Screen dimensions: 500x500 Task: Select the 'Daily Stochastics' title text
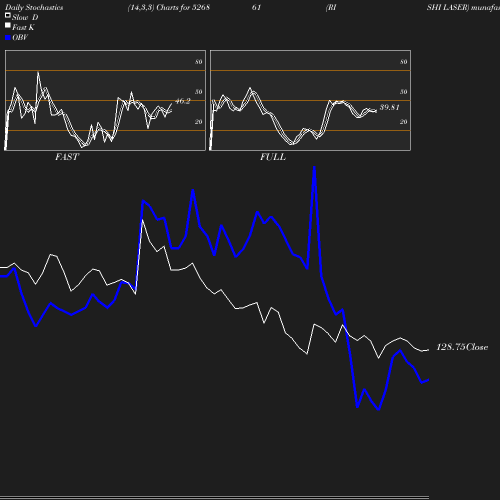point(34,7)
